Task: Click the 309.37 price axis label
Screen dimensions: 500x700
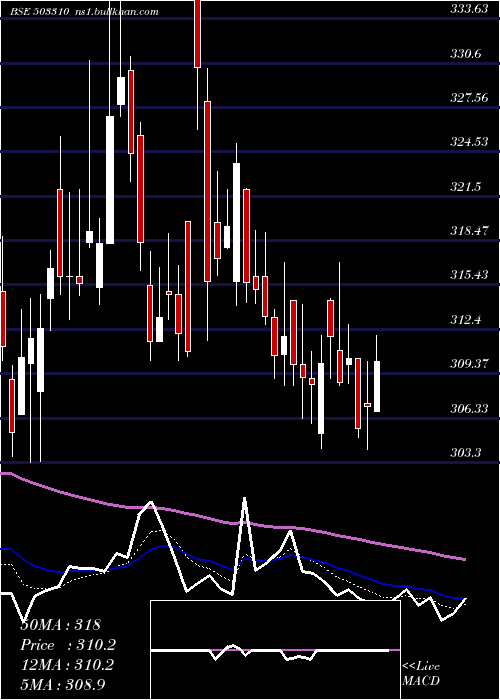Action: tap(469, 364)
